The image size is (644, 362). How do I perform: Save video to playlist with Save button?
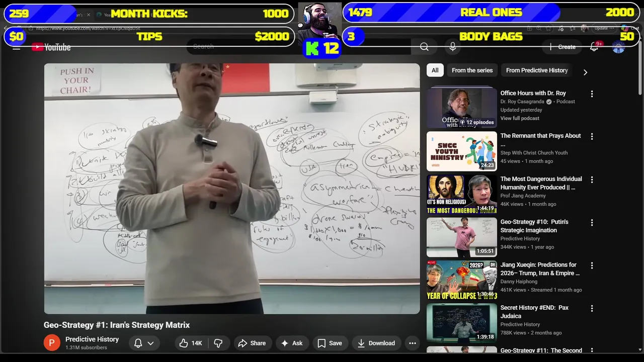(330, 343)
